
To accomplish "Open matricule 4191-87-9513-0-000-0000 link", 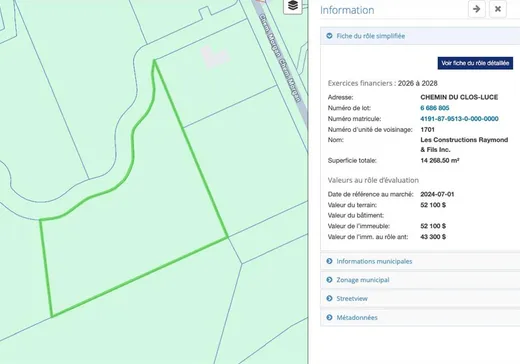I will click(x=459, y=119).
